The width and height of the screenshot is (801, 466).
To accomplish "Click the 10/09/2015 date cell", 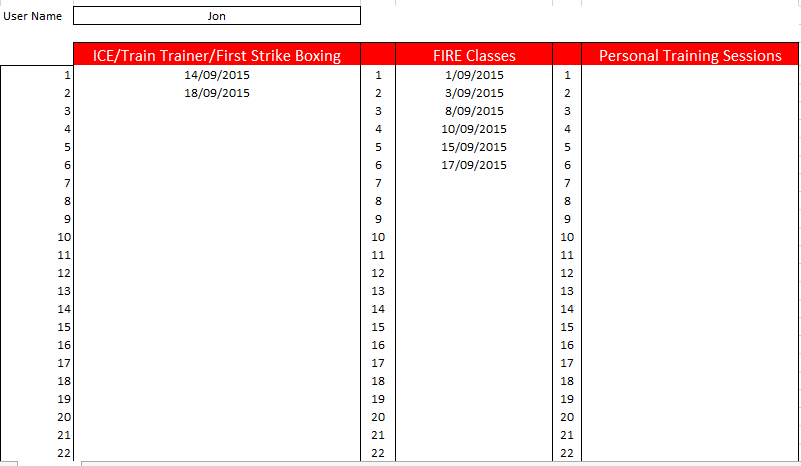I will [474, 129].
